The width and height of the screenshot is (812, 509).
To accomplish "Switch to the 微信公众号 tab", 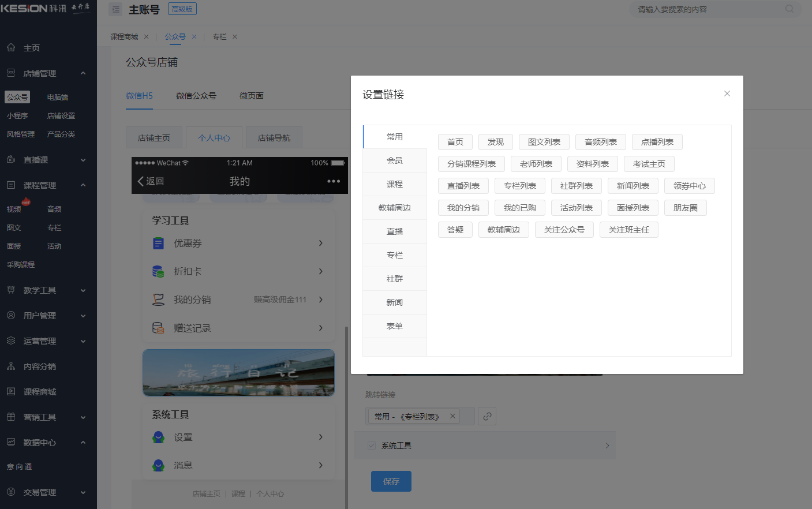I will tap(197, 95).
